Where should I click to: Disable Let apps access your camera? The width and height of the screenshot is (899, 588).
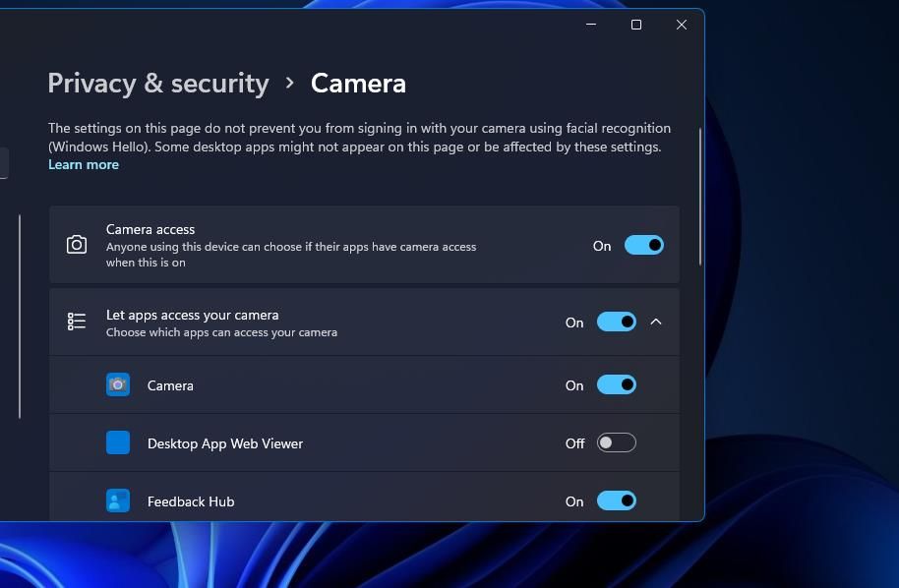click(x=617, y=322)
